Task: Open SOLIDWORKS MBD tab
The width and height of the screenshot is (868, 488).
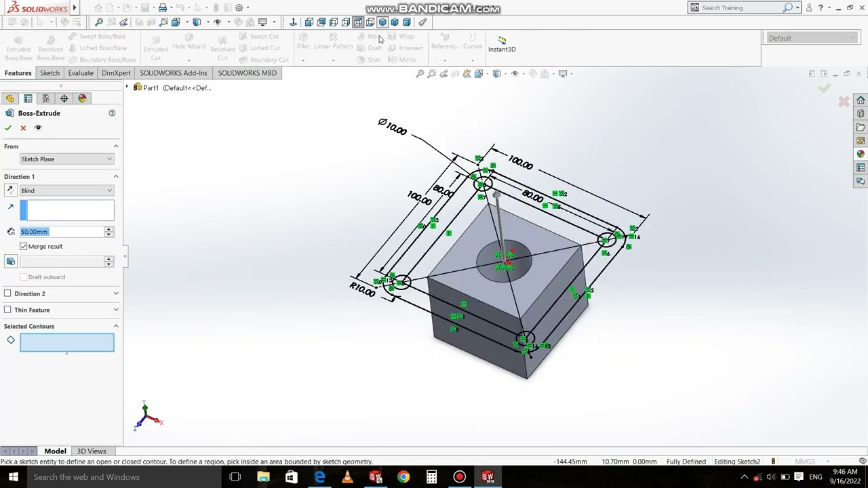Action: click(248, 73)
